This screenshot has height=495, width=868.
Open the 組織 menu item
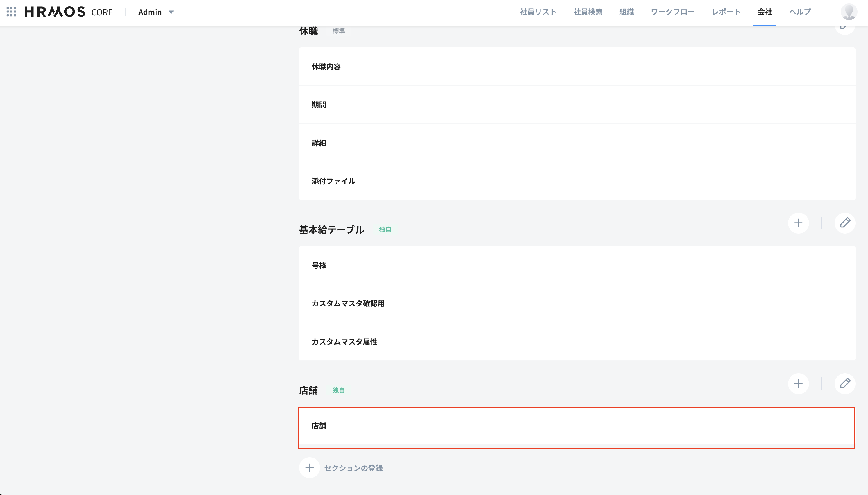click(x=626, y=12)
